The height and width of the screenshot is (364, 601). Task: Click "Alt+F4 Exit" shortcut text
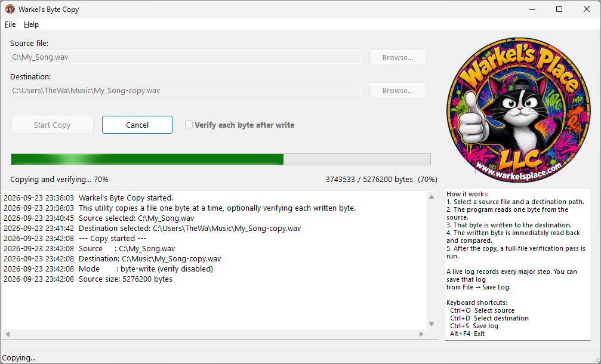tap(467, 334)
